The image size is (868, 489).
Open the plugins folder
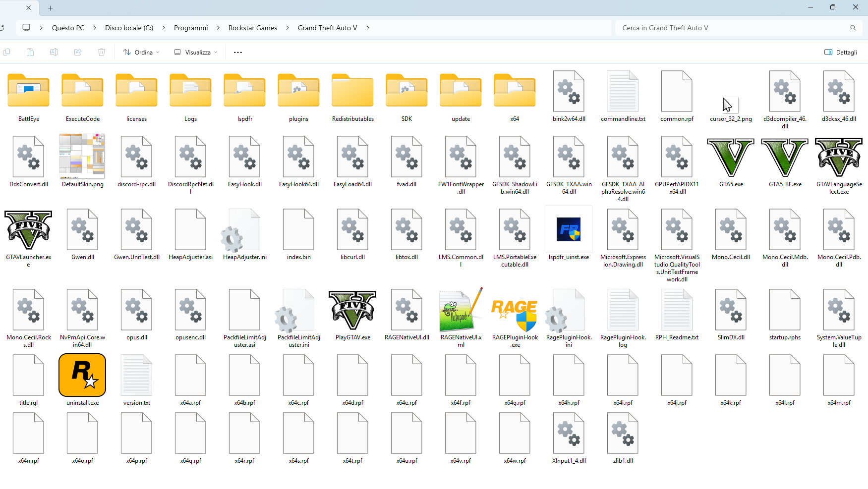(298, 90)
